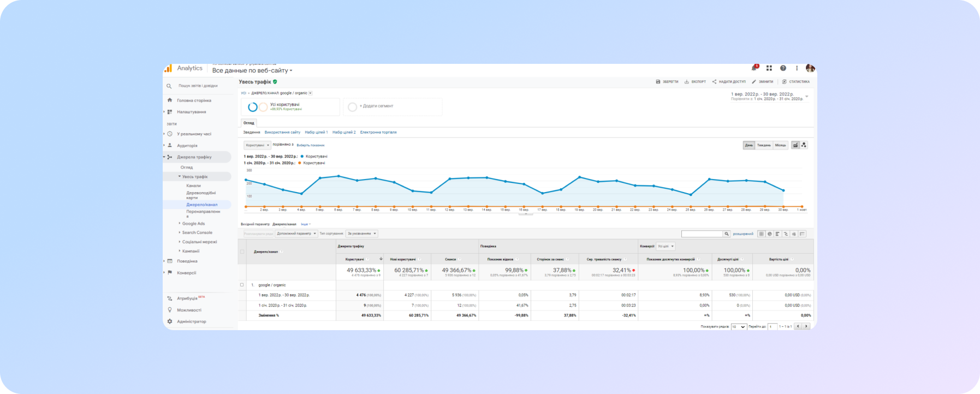This screenshot has width=980, height=394.
Task: Collapse the Увесь трафік tree item
Action: [x=180, y=176]
